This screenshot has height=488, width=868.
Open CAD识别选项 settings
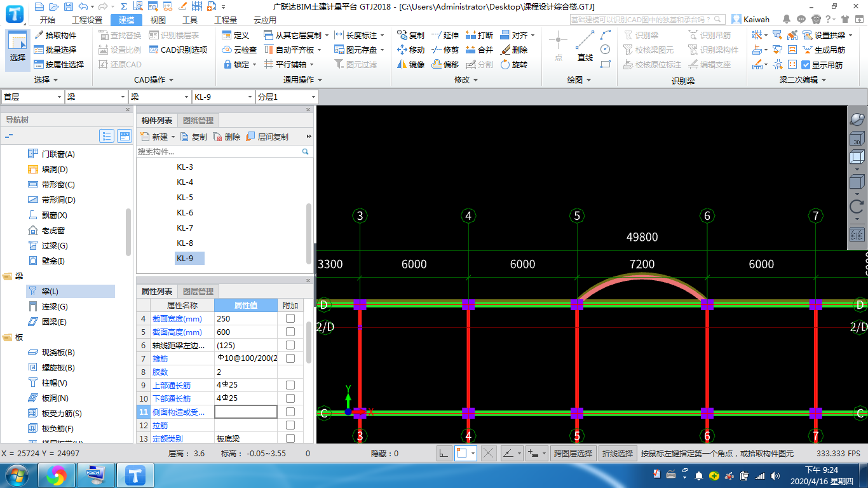pyautogui.click(x=179, y=50)
